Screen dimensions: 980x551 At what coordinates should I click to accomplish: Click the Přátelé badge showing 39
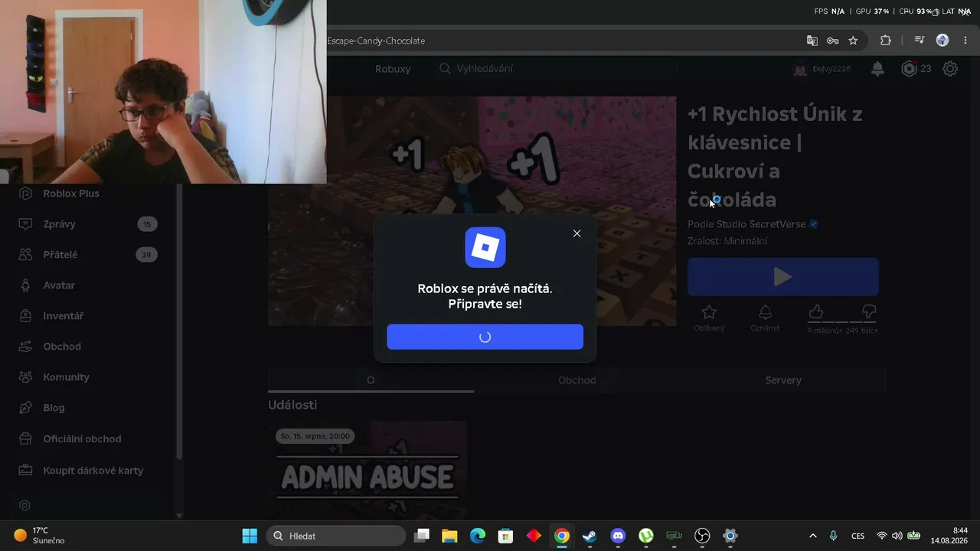(x=146, y=255)
